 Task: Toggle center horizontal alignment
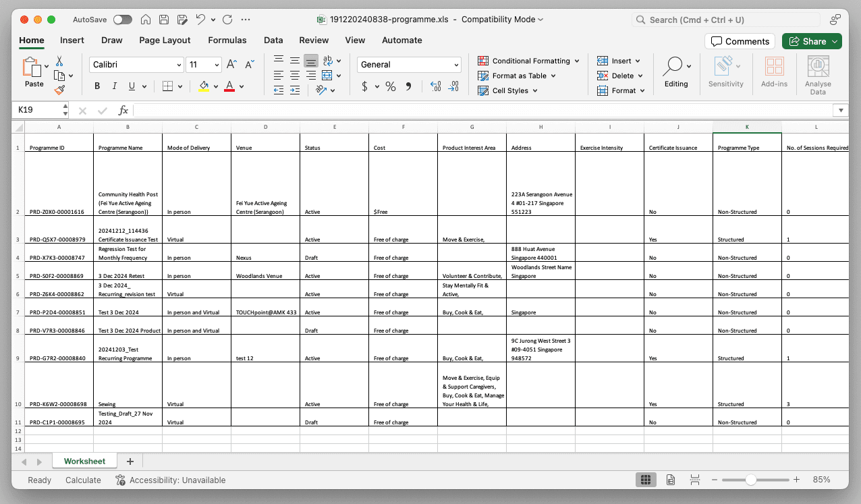295,76
